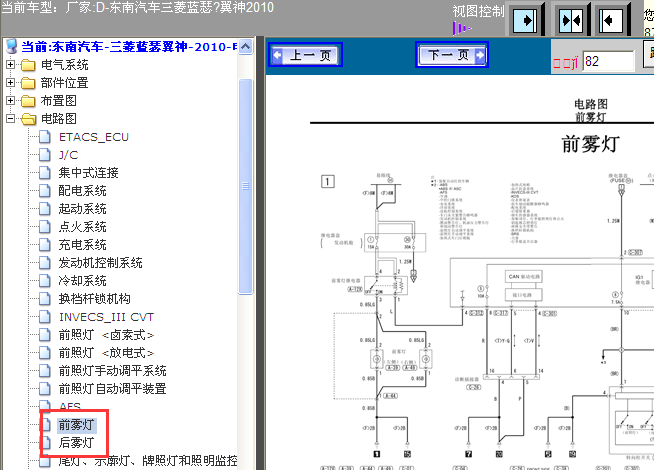Expand the 部件位置 folder
The height and width of the screenshot is (470, 654).
coord(10,83)
